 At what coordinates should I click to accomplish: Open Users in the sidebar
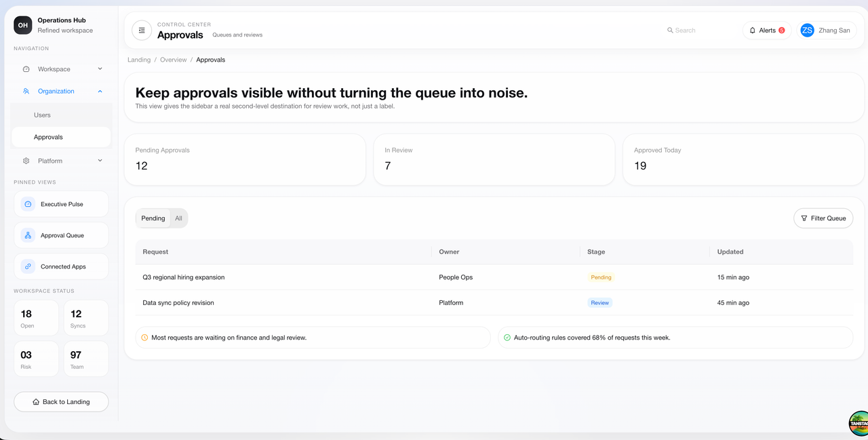(x=61, y=115)
